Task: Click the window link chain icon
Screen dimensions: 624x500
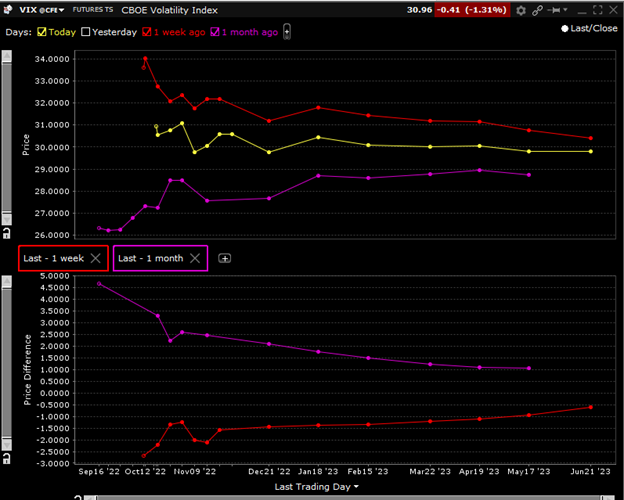Action: pyautogui.click(x=537, y=10)
